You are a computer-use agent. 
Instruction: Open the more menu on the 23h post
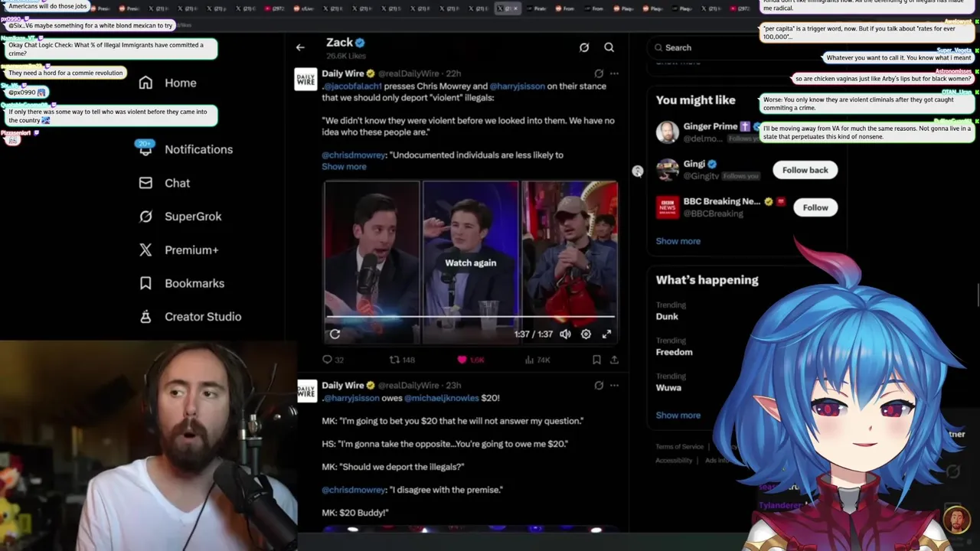pyautogui.click(x=614, y=386)
